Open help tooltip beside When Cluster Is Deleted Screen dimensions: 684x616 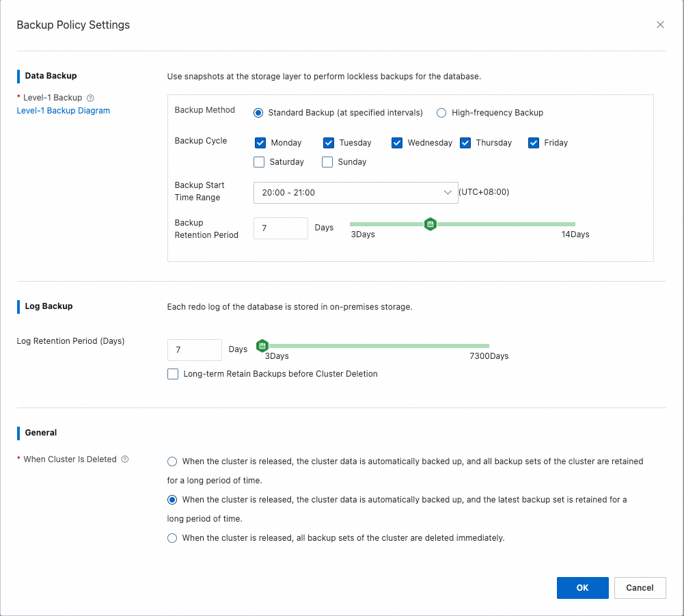click(x=125, y=459)
